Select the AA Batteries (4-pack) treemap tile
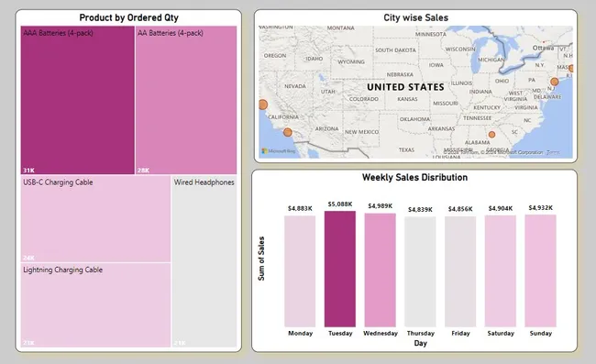This screenshot has height=364, width=596. pos(186,100)
